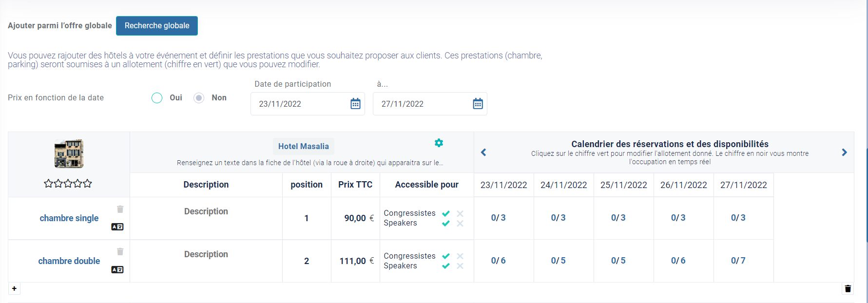Disable Speakers access for chambre double

460,266
